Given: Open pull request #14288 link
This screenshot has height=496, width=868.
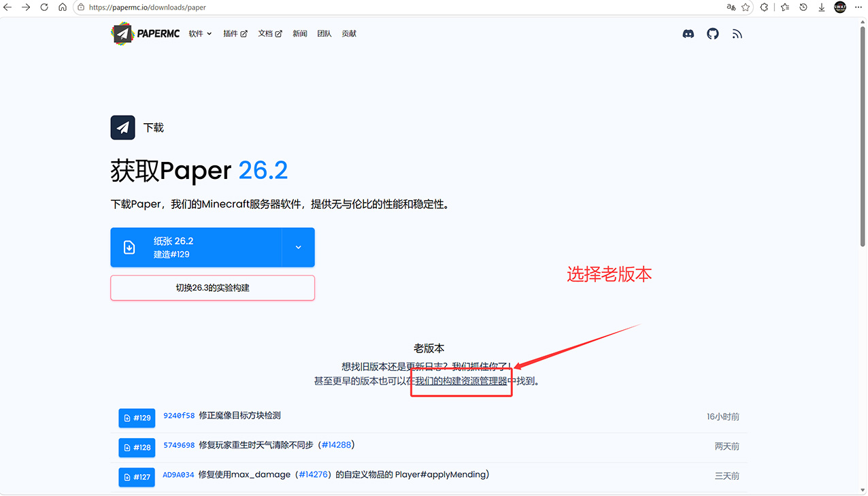Looking at the screenshot, I should 336,445.
